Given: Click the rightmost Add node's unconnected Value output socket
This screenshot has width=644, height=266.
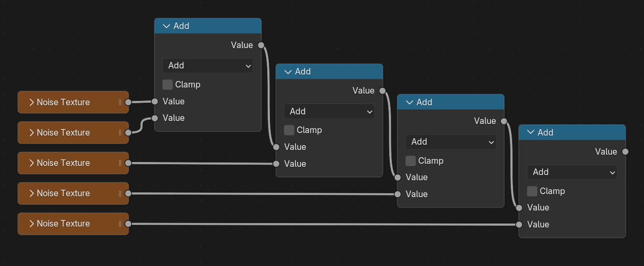Looking at the screenshot, I should coord(625,152).
